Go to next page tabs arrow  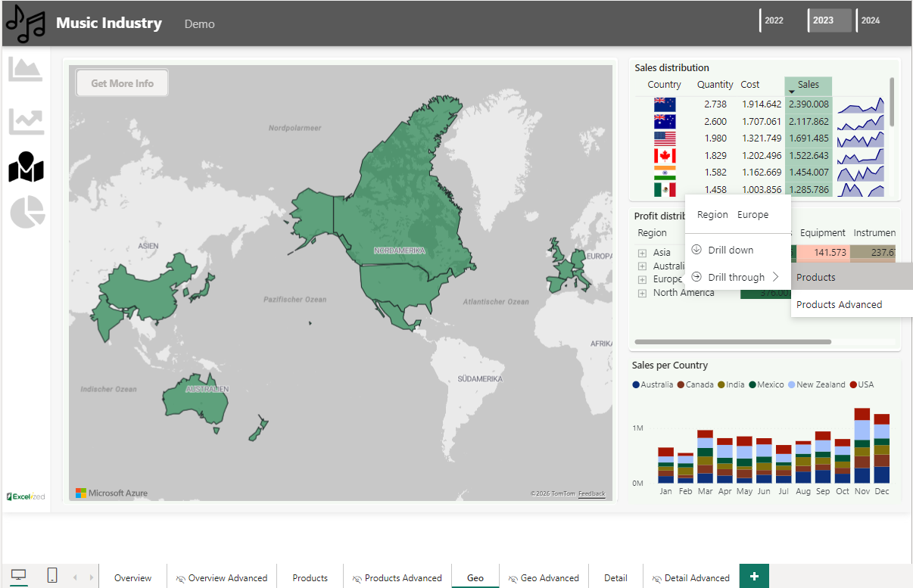point(92,577)
